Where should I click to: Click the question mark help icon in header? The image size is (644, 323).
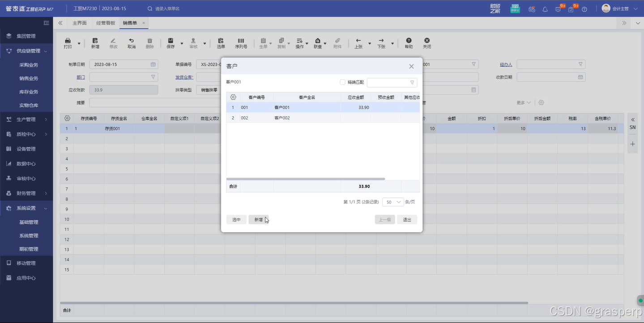(584, 9)
